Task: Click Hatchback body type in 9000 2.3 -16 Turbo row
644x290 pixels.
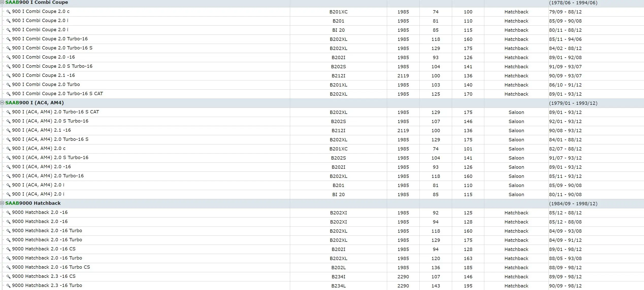Action: tap(516, 286)
